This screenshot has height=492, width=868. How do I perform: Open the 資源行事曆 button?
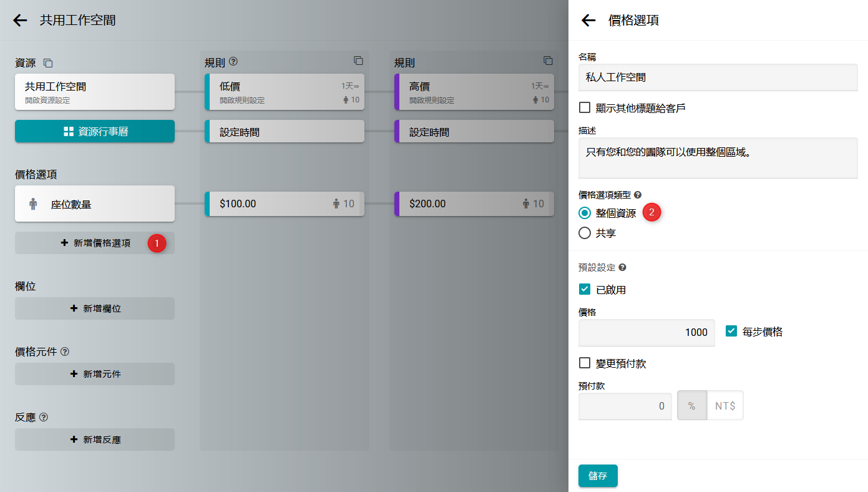pos(95,131)
